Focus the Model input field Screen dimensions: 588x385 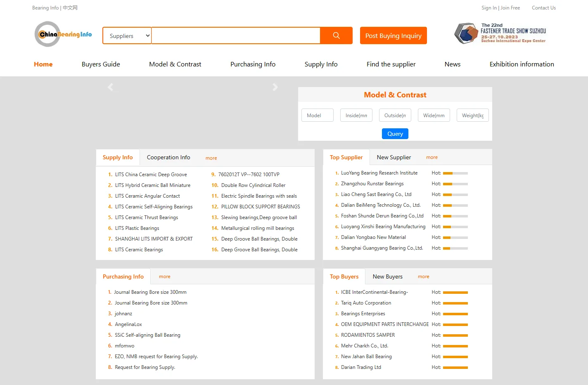(x=318, y=115)
